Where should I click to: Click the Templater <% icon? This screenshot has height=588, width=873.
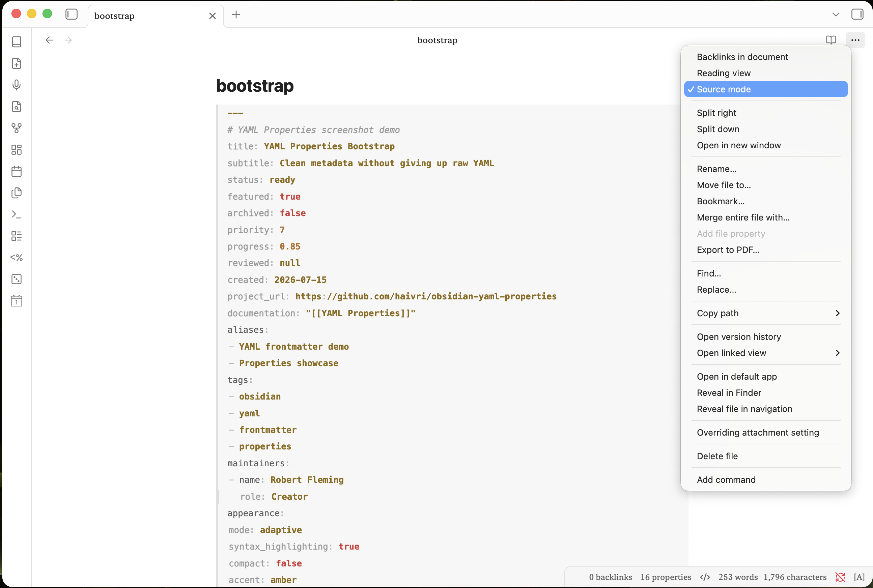[x=17, y=257]
